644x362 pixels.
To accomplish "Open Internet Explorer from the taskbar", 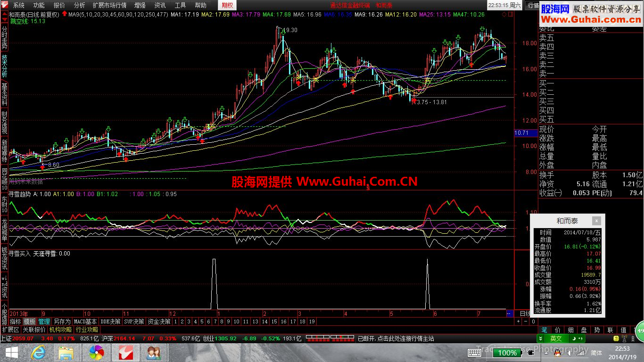I will 39,353.
